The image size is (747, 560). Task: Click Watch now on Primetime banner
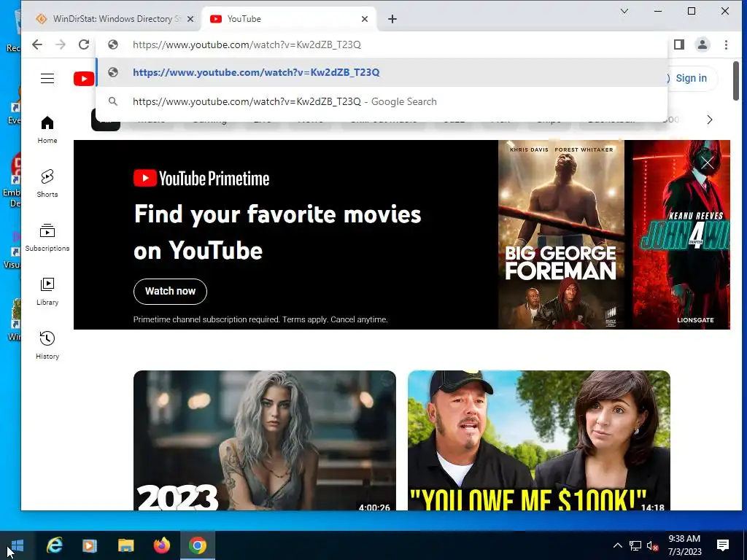[170, 291]
